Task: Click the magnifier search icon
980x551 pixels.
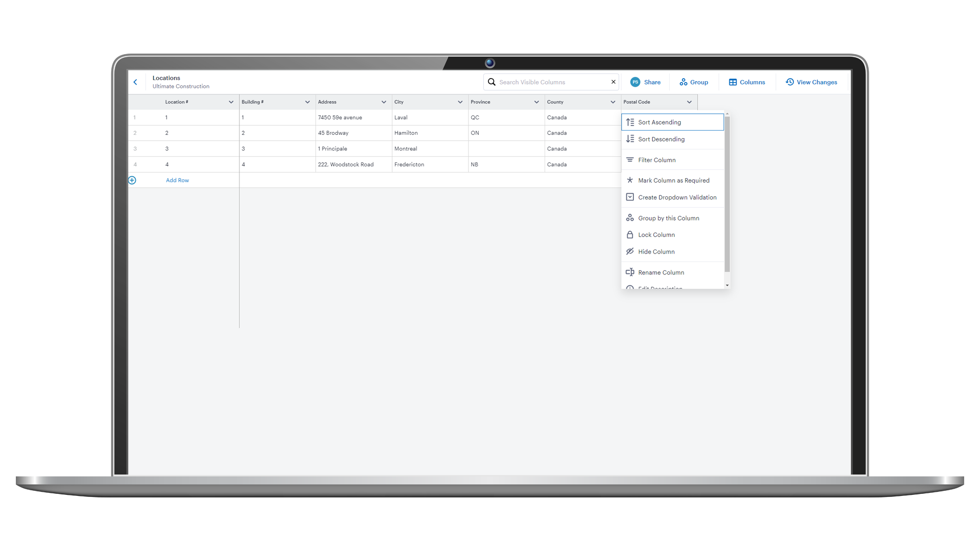Action: click(x=492, y=82)
